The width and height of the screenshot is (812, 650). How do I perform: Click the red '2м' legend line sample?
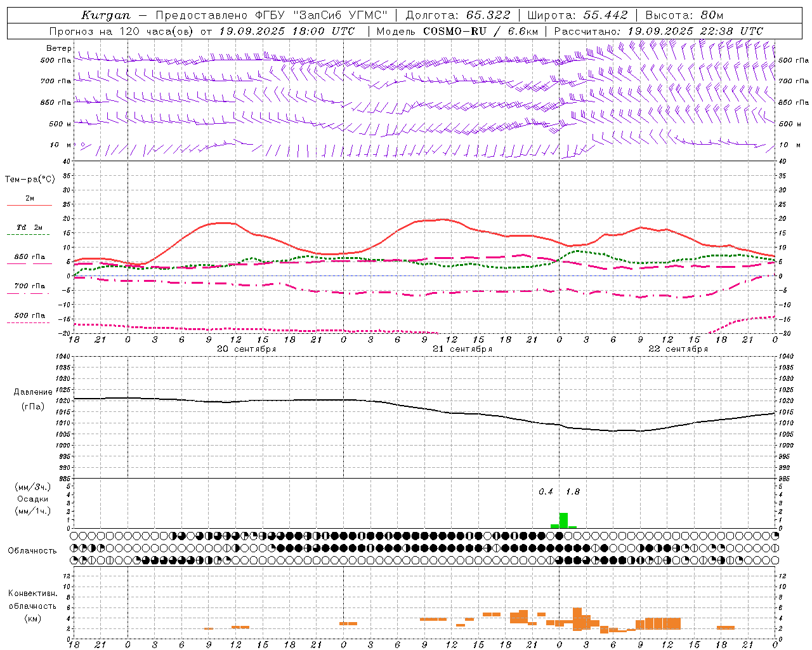tap(29, 206)
